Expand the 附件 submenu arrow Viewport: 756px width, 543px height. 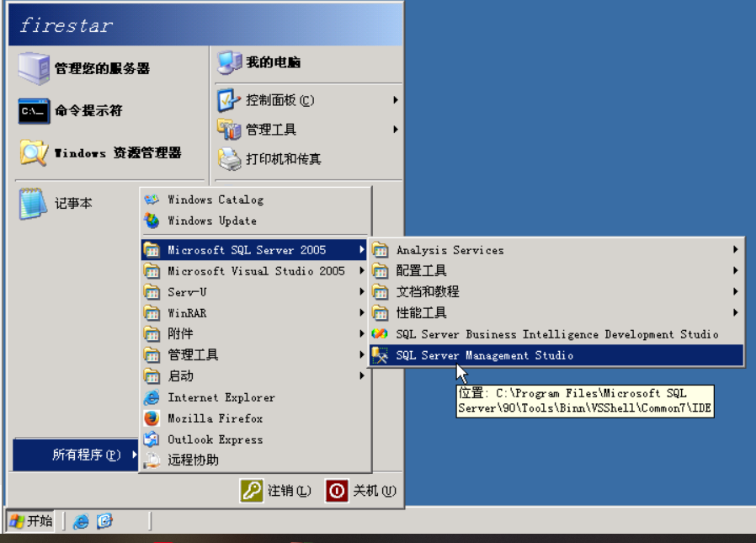point(362,333)
